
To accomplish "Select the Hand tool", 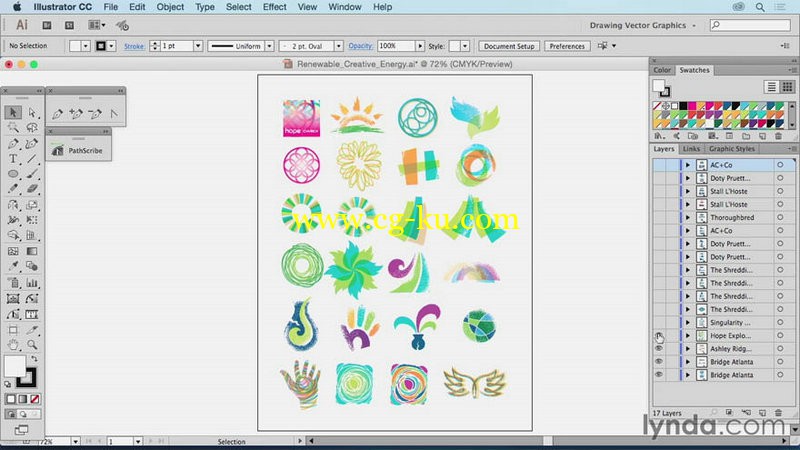I will click(13, 345).
